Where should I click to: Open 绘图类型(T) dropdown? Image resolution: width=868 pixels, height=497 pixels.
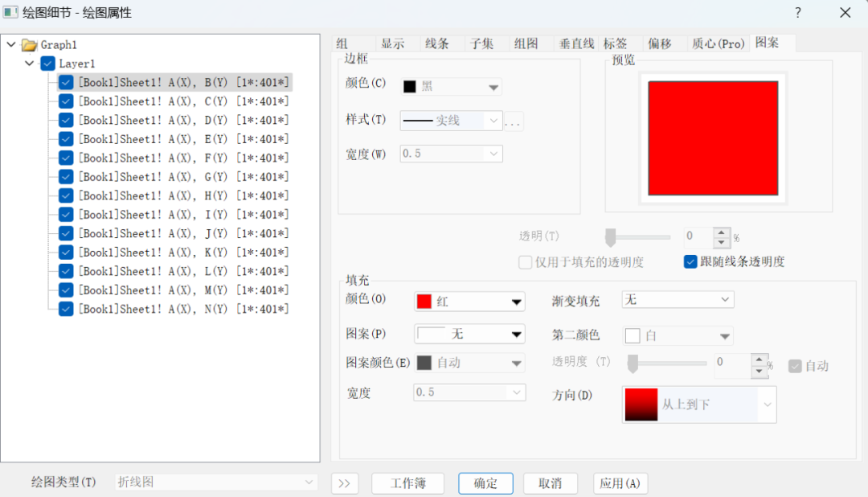pos(216,482)
